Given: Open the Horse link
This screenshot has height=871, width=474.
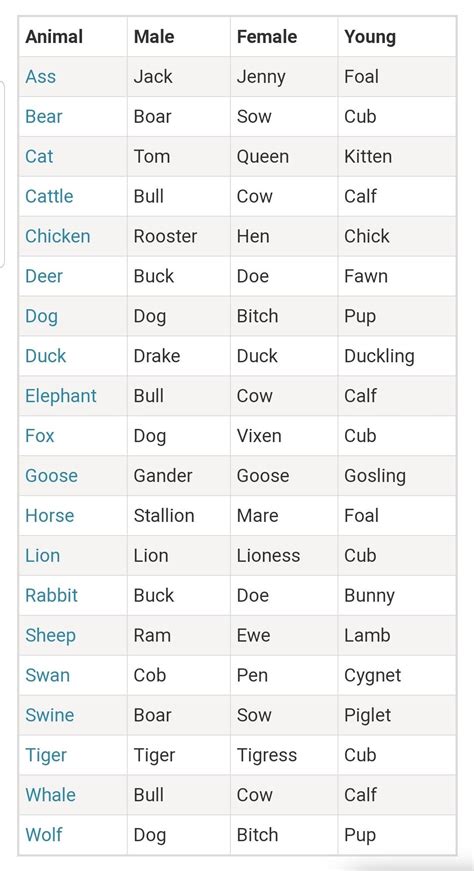Looking at the screenshot, I should click(49, 516).
